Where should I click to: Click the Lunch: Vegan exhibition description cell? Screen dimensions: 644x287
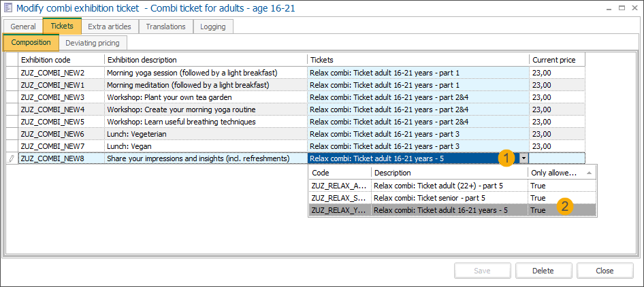tap(206, 146)
